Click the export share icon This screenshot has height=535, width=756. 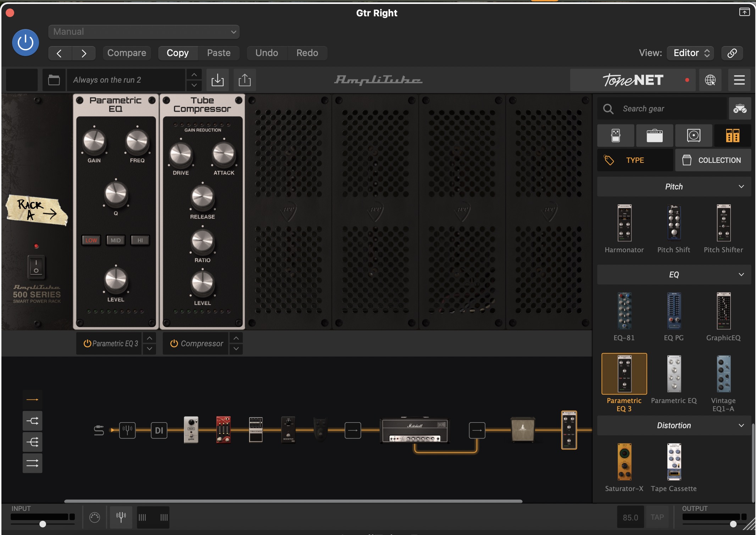tap(245, 80)
